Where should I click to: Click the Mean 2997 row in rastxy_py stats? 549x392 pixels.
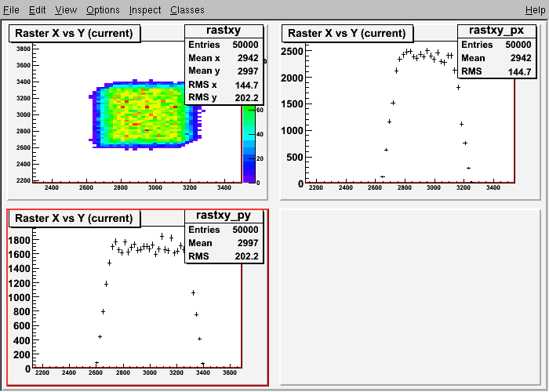coord(224,243)
